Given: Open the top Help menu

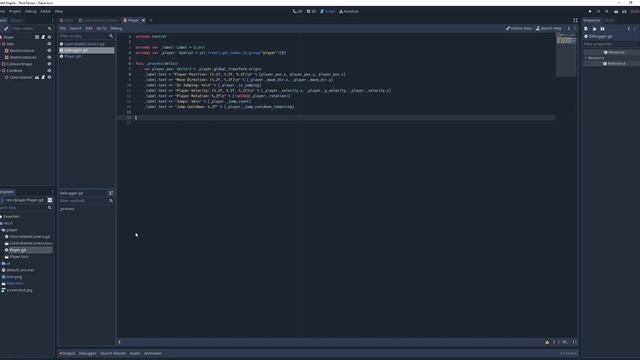Looking at the screenshot, I should tap(59, 11).
